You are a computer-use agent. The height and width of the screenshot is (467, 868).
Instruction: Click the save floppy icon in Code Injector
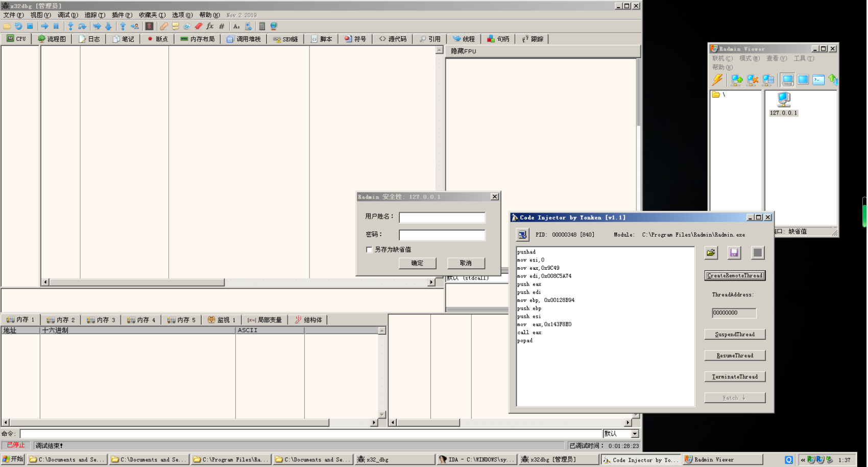point(734,252)
